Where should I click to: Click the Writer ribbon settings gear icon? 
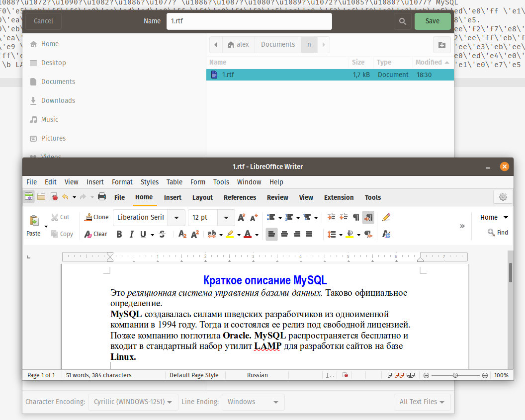(x=503, y=197)
